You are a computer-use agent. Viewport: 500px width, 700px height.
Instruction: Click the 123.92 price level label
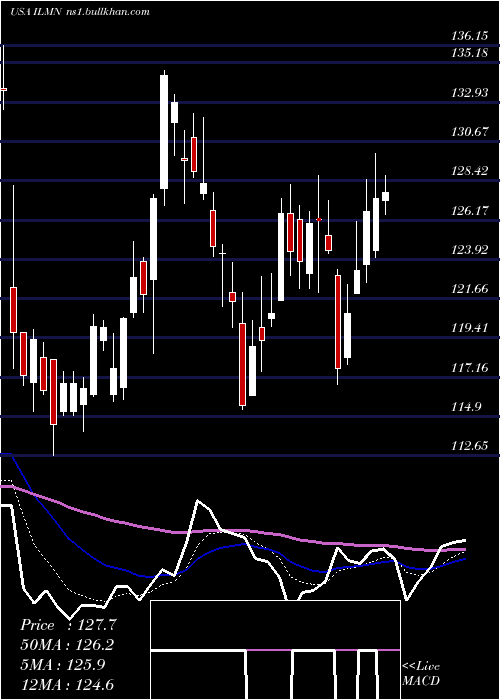pos(470,250)
